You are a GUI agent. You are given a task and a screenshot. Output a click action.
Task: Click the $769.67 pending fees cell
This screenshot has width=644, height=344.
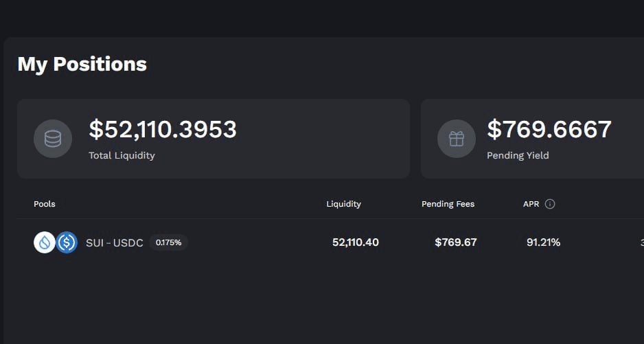pyautogui.click(x=456, y=242)
